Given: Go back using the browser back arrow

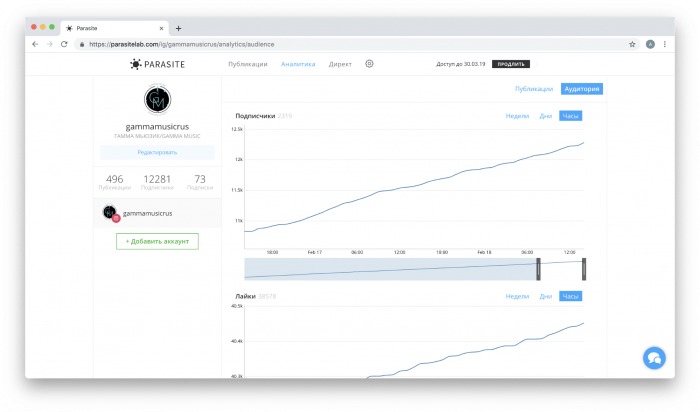Looking at the screenshot, I should tap(36, 44).
